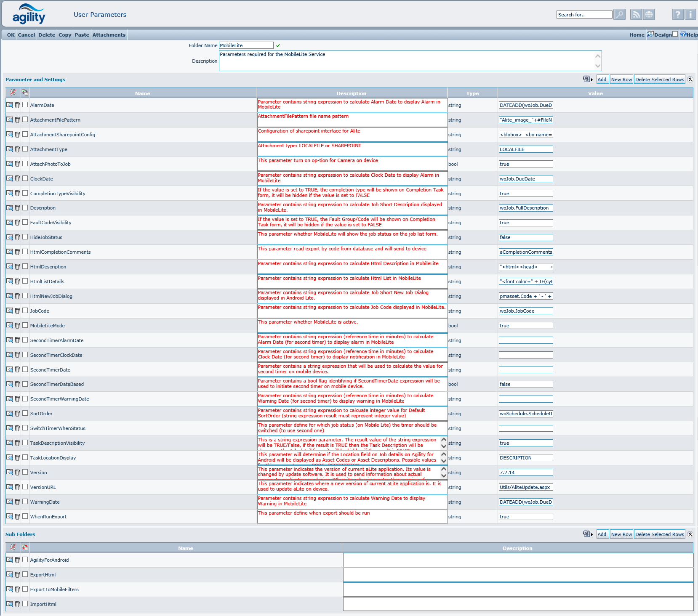Image resolution: width=698 pixels, height=616 pixels.
Task: Click trash icon for ClockDate row
Action: (x=17, y=179)
